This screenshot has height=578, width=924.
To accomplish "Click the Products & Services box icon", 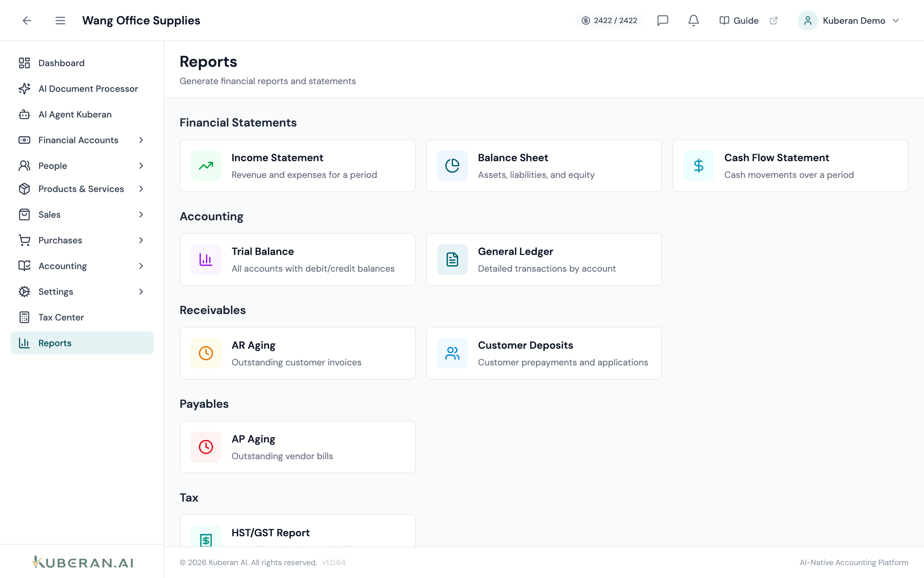I will [x=24, y=189].
